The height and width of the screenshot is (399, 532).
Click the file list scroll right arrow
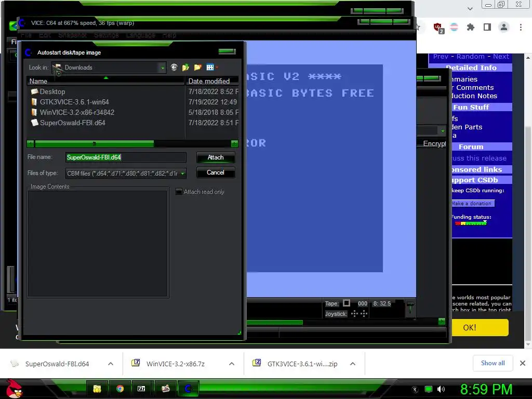pos(234,143)
